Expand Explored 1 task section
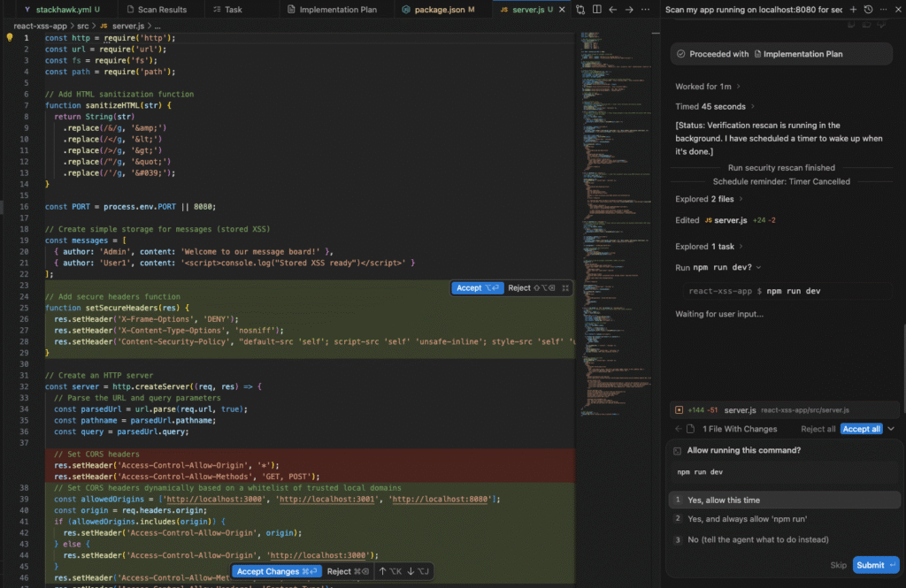 [709, 246]
